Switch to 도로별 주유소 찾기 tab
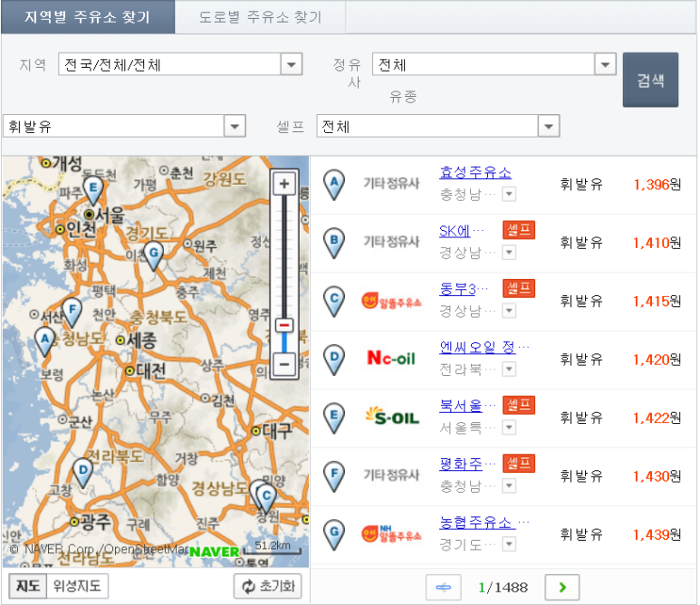 [x=260, y=17]
